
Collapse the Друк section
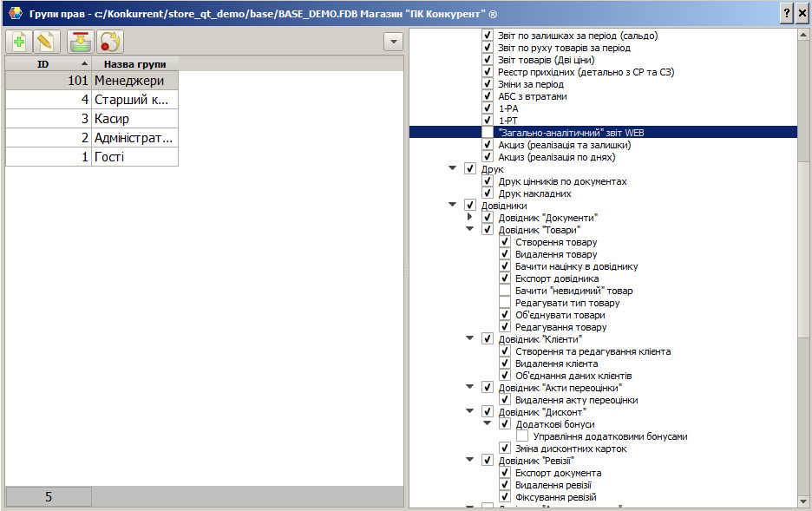click(x=453, y=169)
